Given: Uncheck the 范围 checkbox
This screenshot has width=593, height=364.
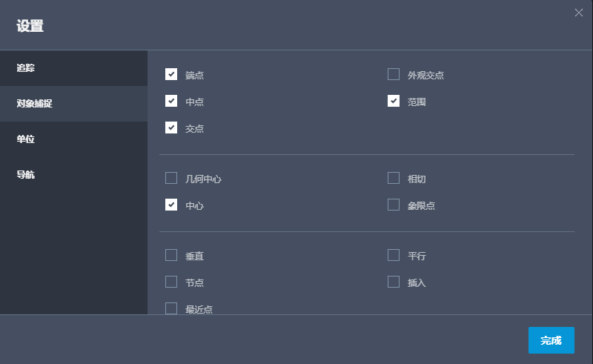Looking at the screenshot, I should (394, 101).
